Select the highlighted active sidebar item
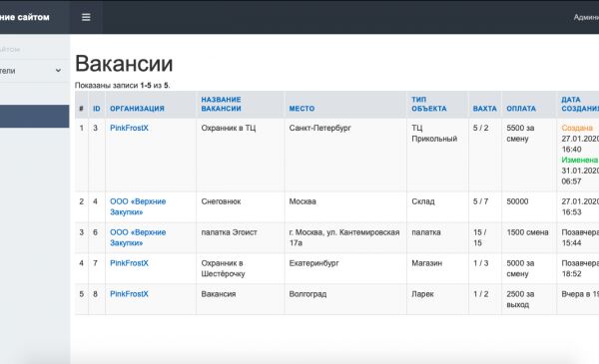599x364 pixels. click(x=34, y=116)
